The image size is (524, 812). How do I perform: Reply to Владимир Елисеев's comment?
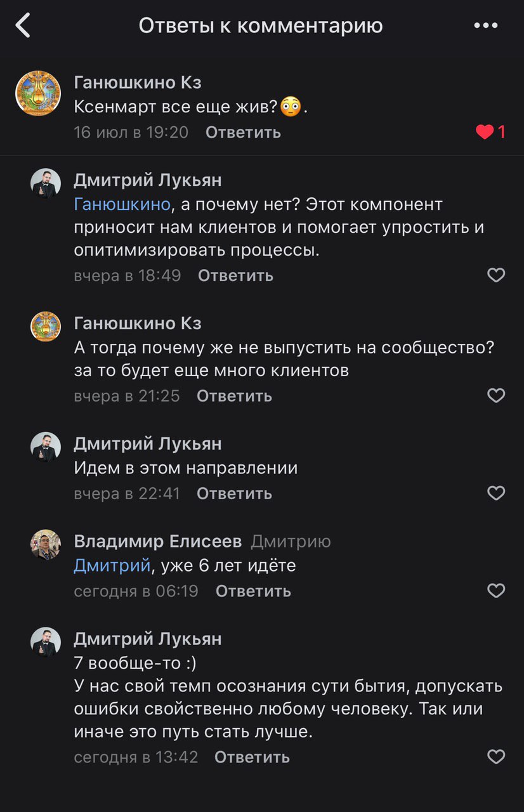[x=253, y=591]
